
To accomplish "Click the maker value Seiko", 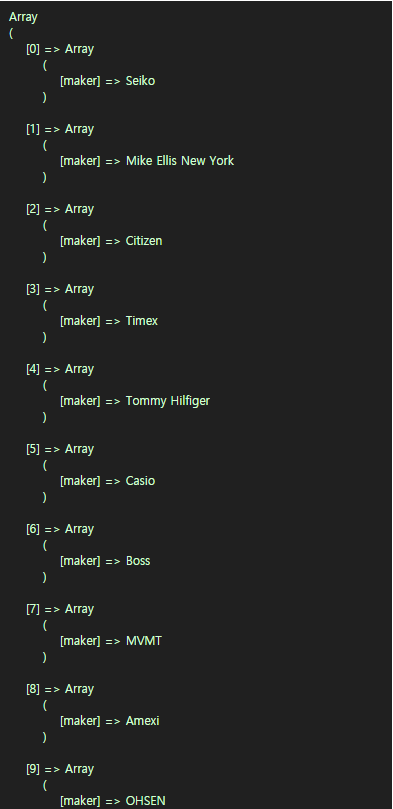I will pos(140,81).
